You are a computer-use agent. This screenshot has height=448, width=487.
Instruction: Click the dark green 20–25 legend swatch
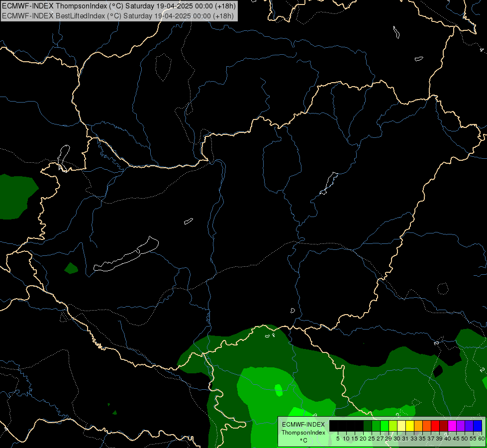(368, 426)
